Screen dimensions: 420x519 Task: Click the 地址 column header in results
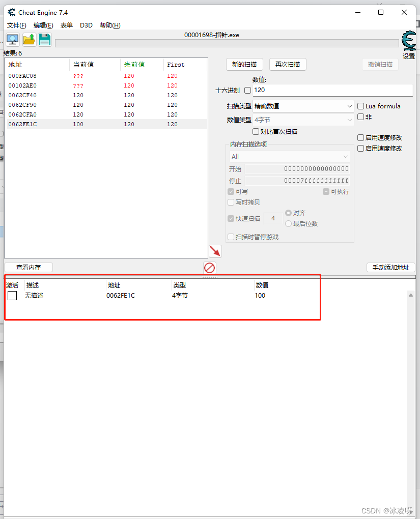(38, 65)
